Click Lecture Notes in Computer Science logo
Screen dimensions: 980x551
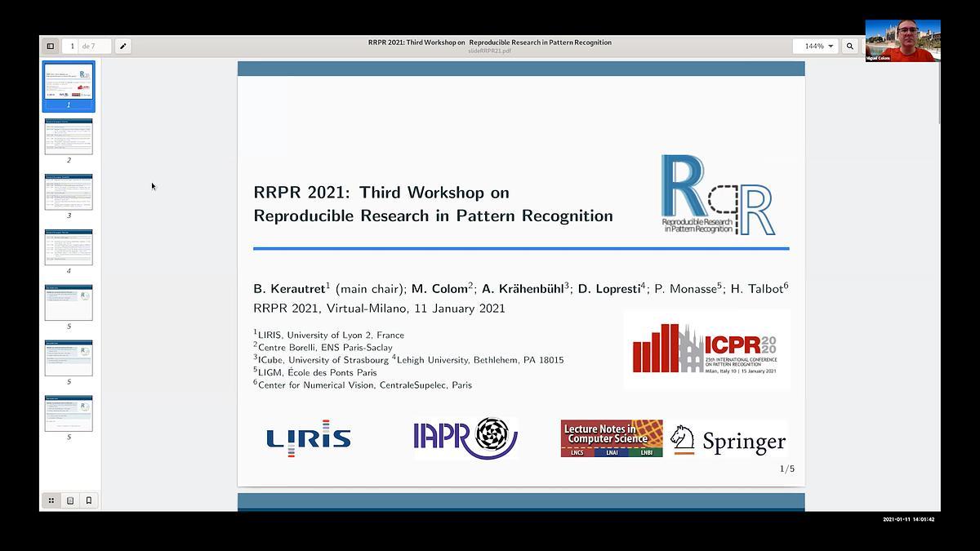612,438
